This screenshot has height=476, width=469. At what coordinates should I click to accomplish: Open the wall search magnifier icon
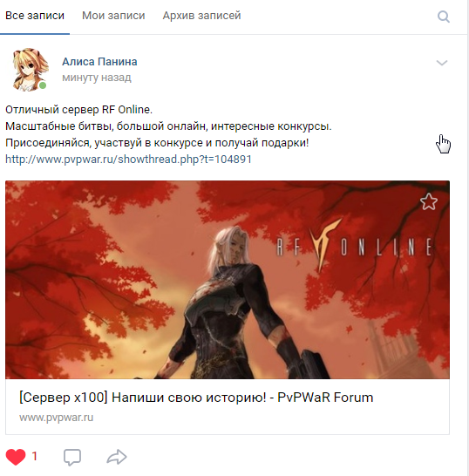coord(444,17)
